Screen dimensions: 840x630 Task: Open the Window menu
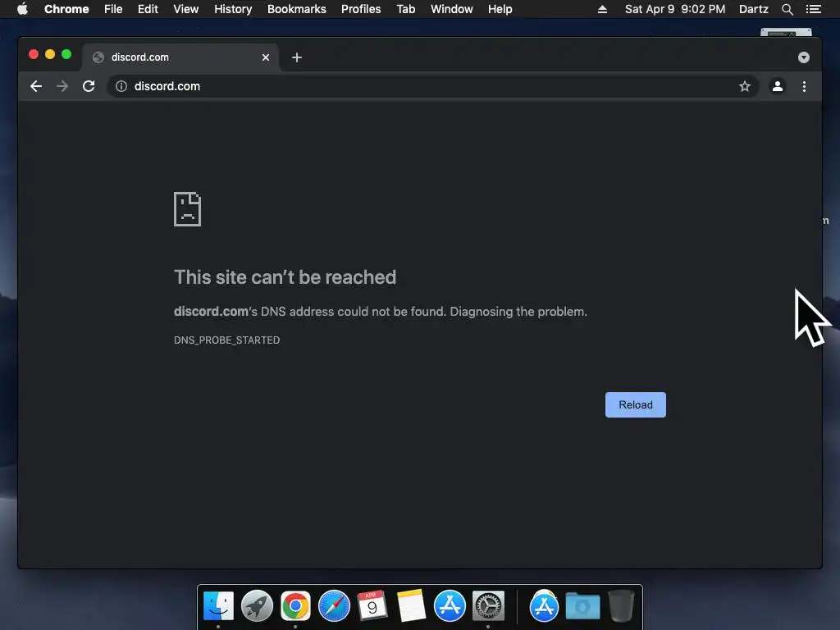(x=452, y=9)
